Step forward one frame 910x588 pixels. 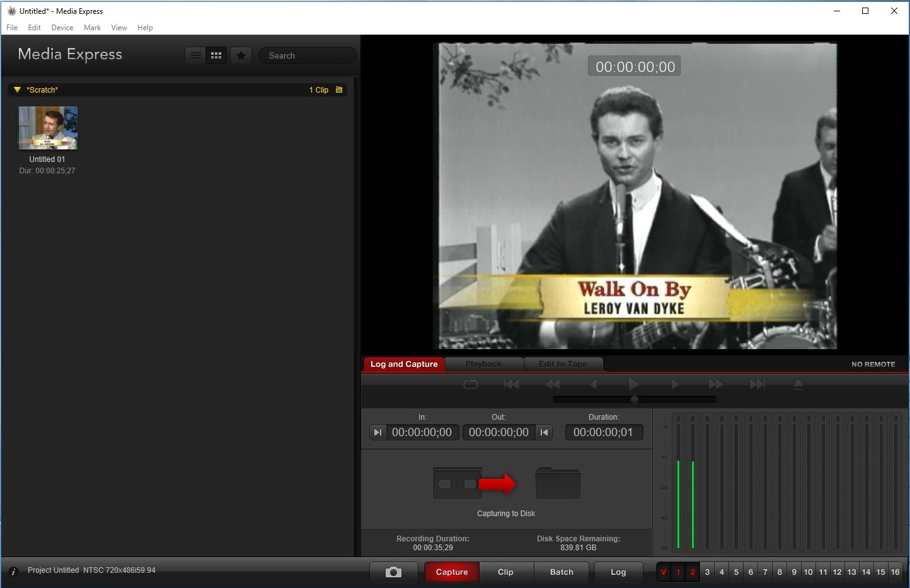tap(675, 384)
